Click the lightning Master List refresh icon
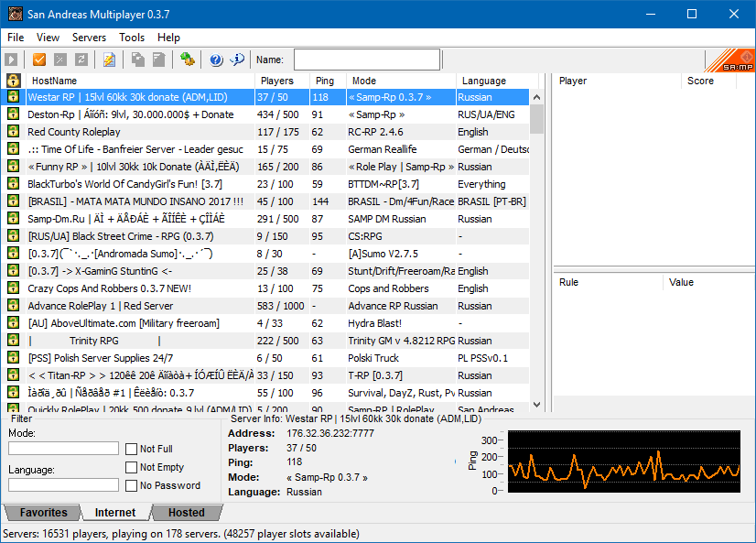The image size is (756, 543). tap(110, 60)
